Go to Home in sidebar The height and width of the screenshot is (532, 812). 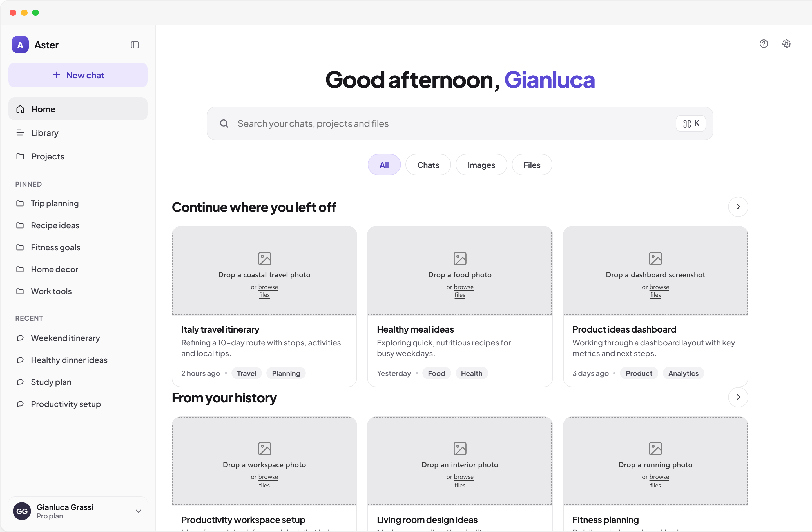tap(78, 109)
